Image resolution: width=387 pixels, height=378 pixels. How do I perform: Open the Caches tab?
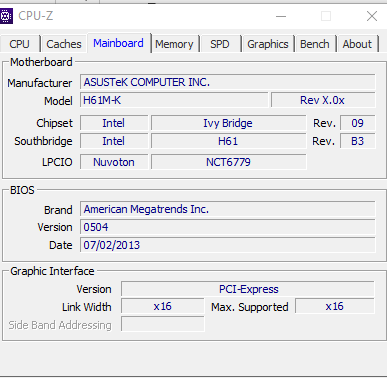pyautogui.click(x=64, y=44)
